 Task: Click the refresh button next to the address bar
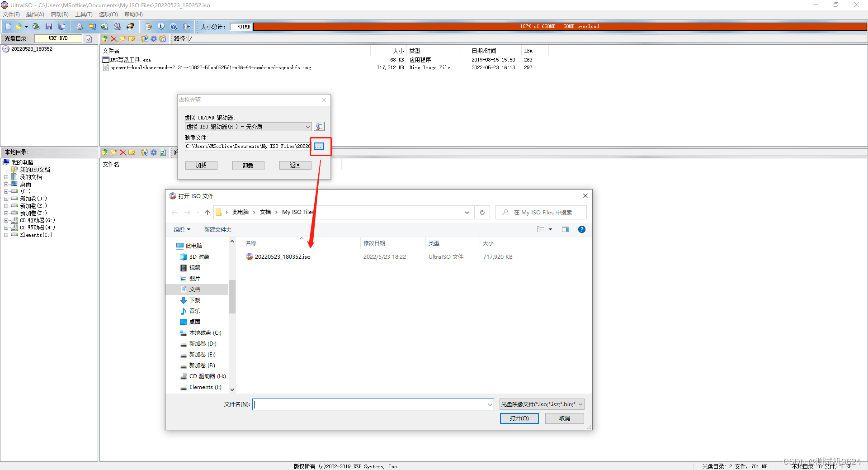482,213
